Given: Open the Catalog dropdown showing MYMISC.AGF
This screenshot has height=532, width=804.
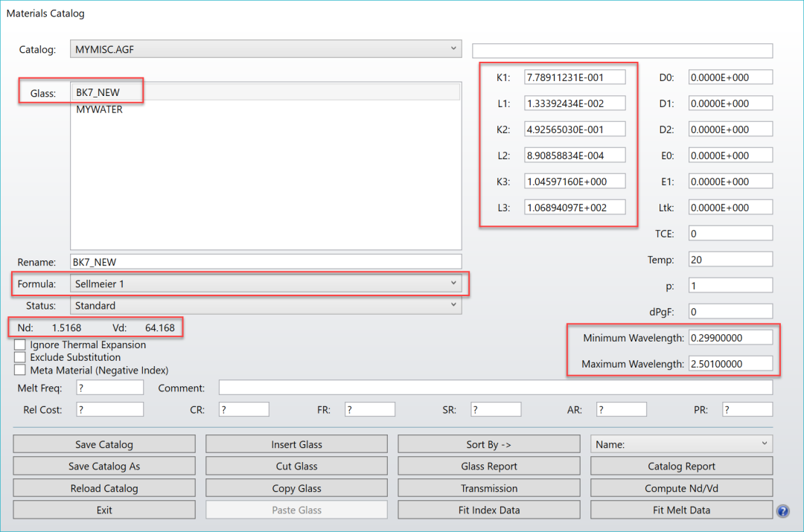Looking at the screenshot, I should click(266, 49).
